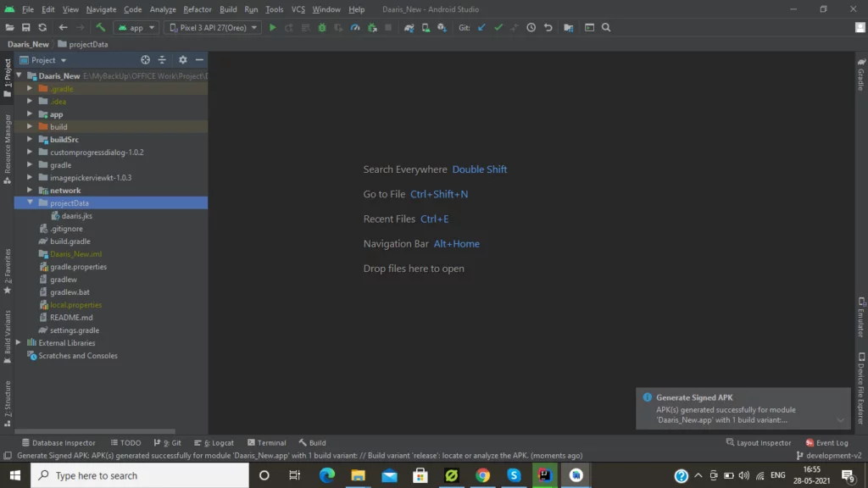The image size is (868, 488).
Task: Open Search Everywhere magnifier icon in toolbar
Action: click(x=606, y=28)
